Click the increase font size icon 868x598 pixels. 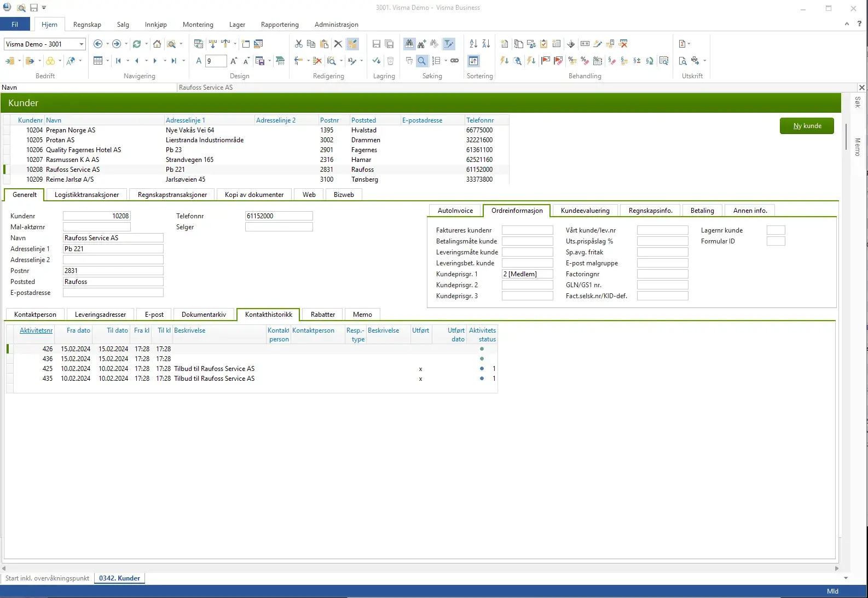234,61
